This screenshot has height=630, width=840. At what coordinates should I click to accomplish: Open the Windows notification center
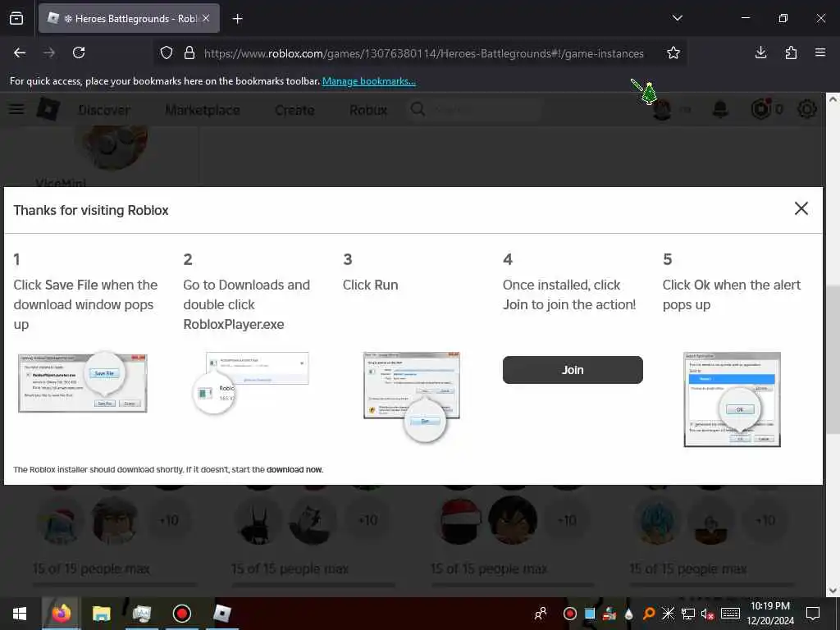(x=813, y=614)
